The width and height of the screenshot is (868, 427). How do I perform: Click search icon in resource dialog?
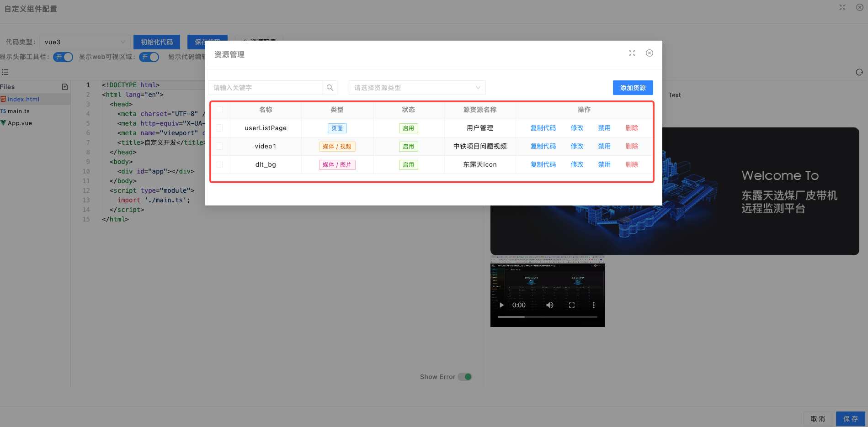330,88
